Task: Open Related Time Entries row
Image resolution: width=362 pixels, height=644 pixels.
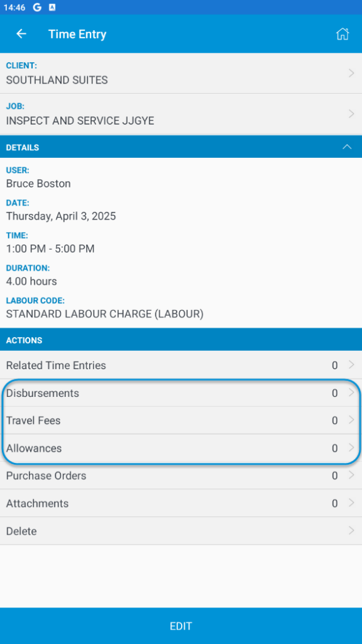Action: tap(181, 365)
